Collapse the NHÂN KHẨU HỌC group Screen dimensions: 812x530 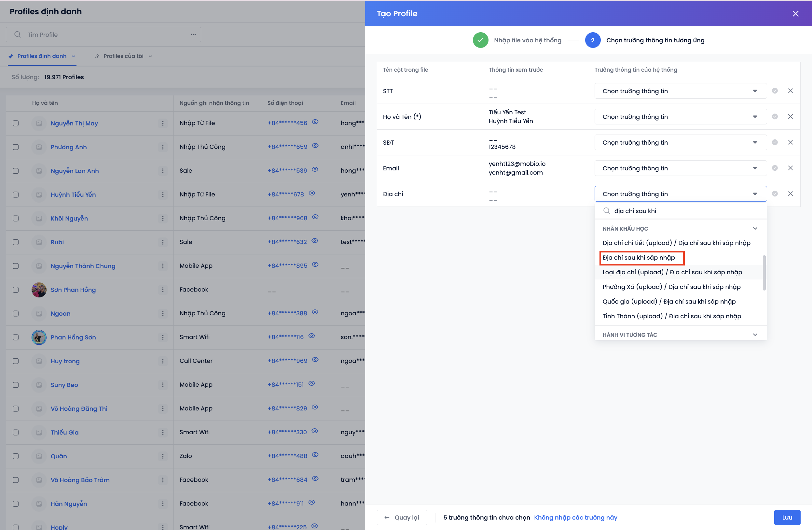coord(755,228)
